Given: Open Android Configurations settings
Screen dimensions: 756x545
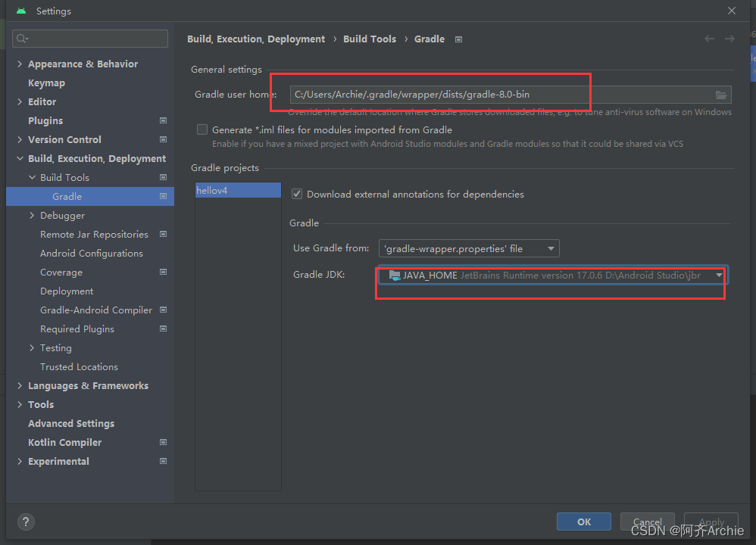Looking at the screenshot, I should coord(90,253).
